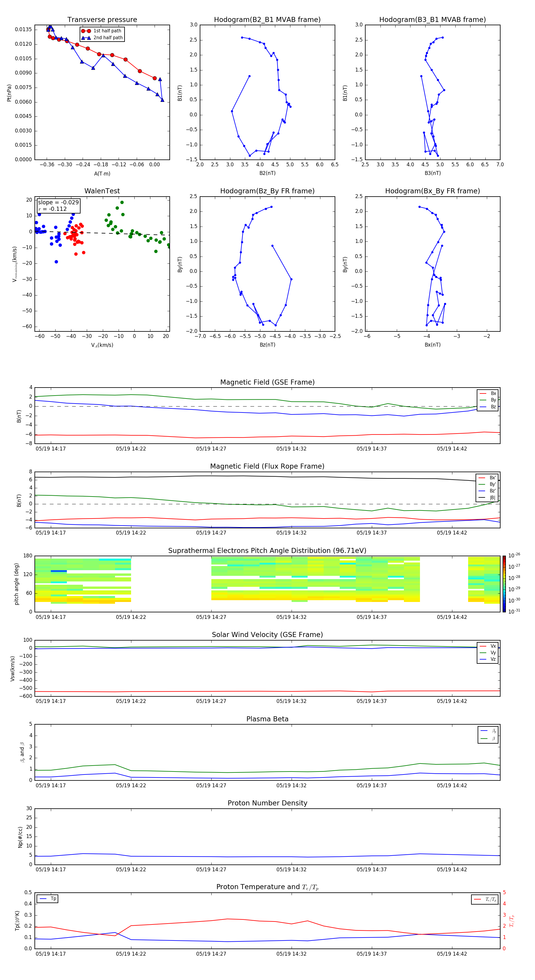The width and height of the screenshot is (535, 980).
Task: Select "Vx" in the solar wind legend
Action: (x=488, y=646)
